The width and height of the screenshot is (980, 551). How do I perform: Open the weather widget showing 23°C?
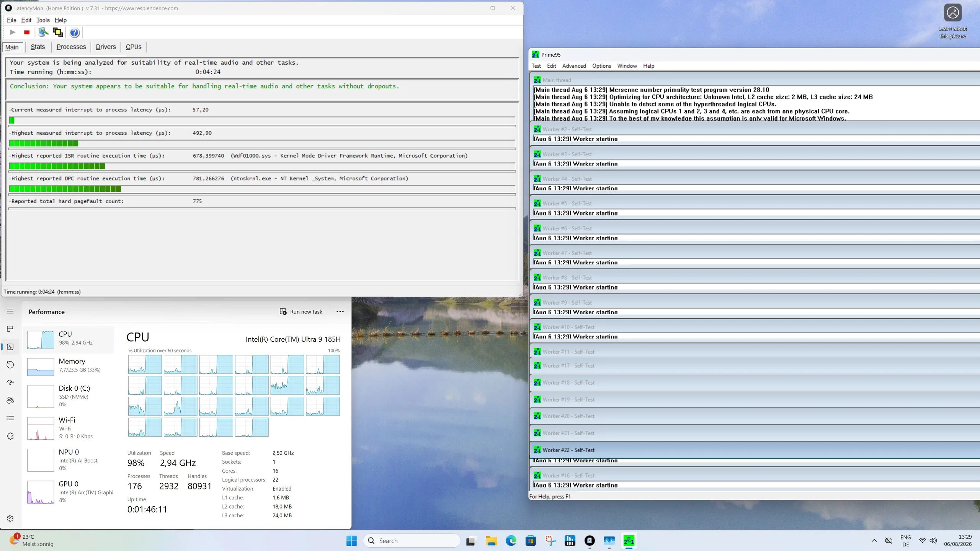(31, 540)
